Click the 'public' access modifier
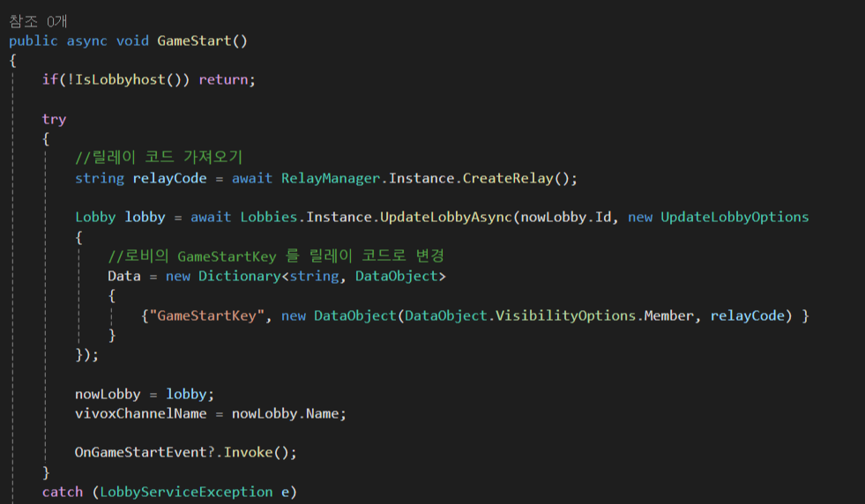865x504 pixels. click(x=34, y=41)
